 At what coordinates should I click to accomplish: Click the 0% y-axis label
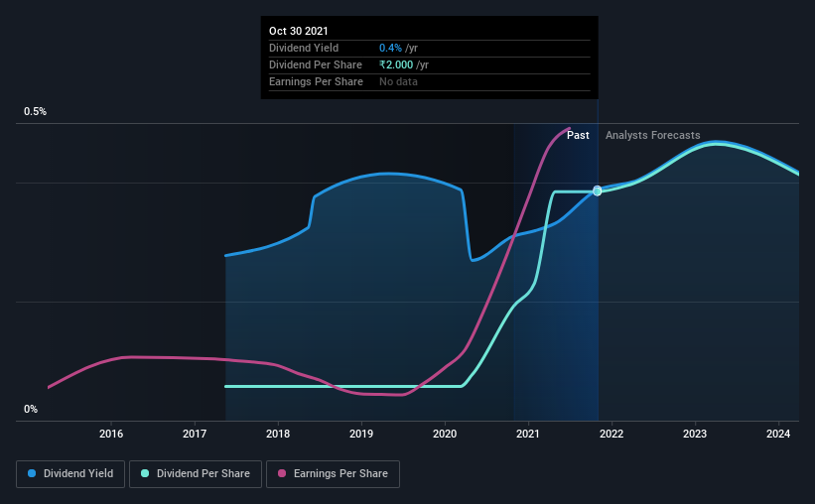31,410
